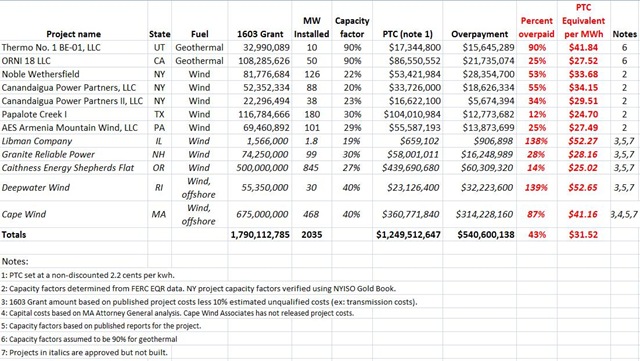The height and width of the screenshot is (361, 640).
Task: Click the PTC Equivalent per MWh header
Action: click(583, 21)
